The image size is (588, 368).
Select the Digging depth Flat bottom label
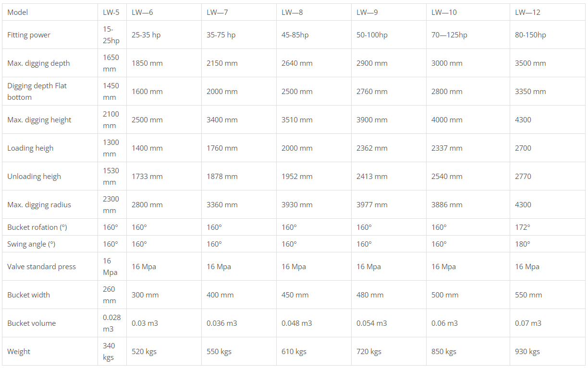pyautogui.click(x=37, y=91)
